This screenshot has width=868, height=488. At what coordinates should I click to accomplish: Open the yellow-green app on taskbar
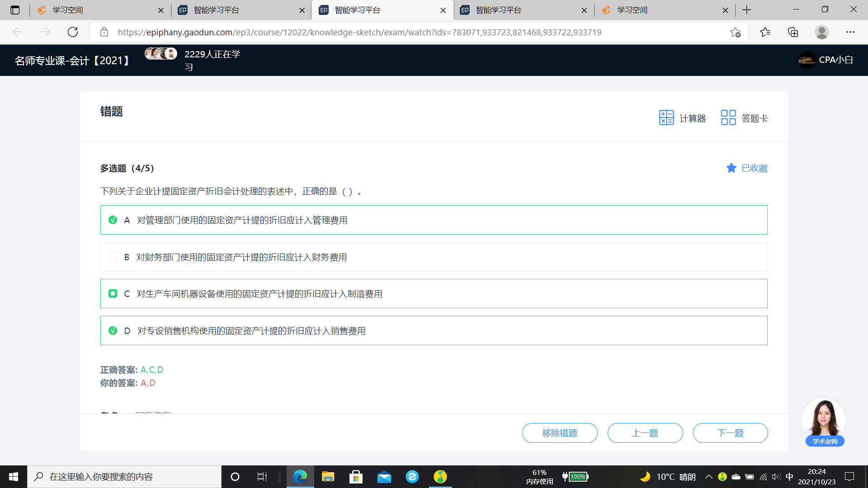pos(440,477)
